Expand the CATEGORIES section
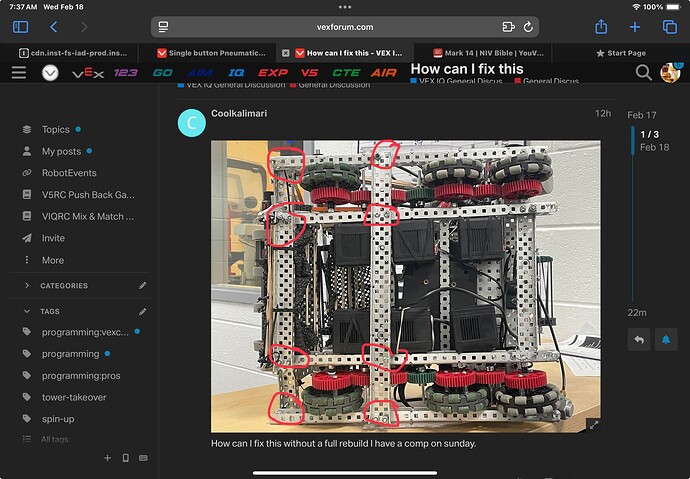690x479 pixels. [64, 285]
